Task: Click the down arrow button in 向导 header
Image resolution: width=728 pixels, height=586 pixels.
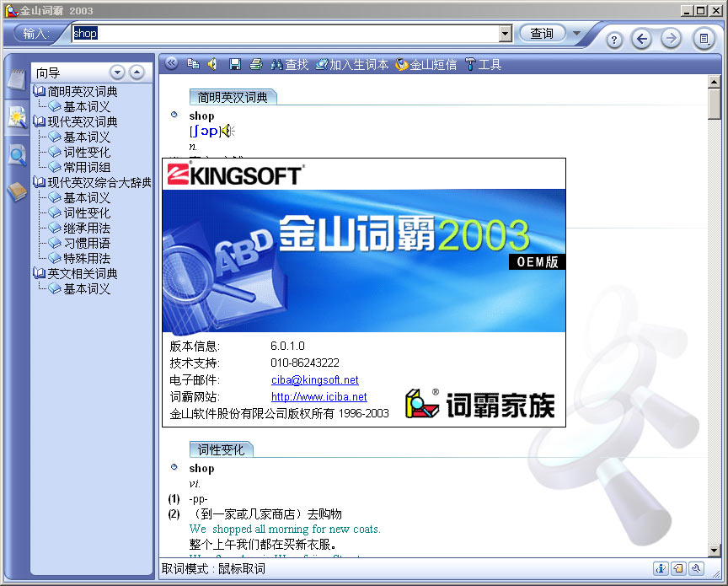Action: (118, 73)
